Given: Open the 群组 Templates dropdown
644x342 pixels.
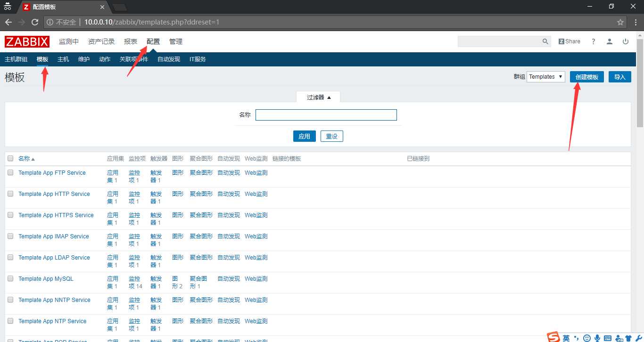Looking at the screenshot, I should click(x=546, y=77).
